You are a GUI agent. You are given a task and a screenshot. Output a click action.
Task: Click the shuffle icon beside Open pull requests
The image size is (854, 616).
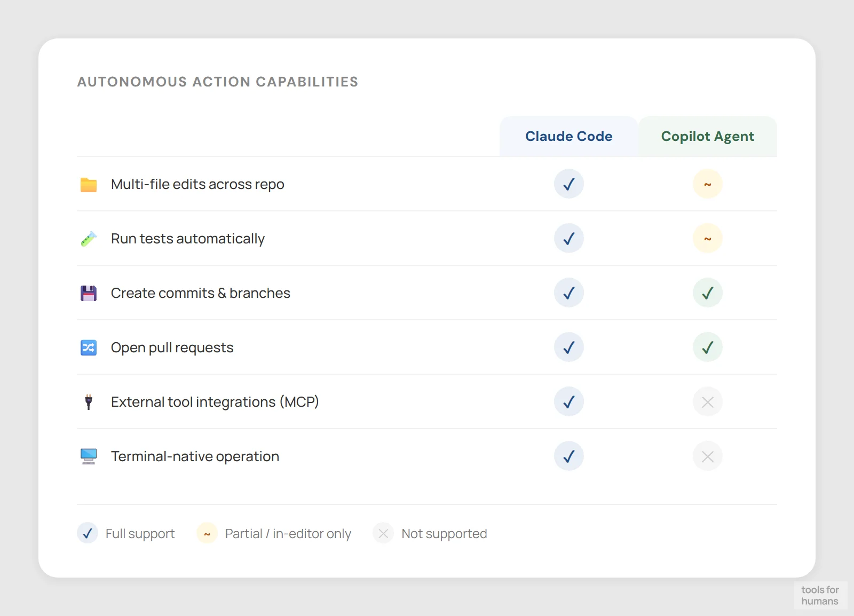[88, 348]
